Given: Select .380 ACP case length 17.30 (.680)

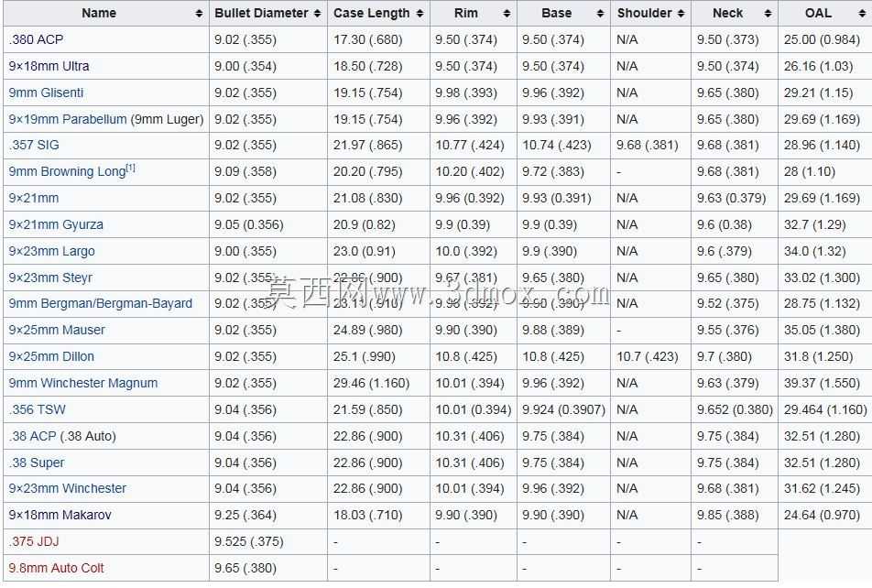Looking at the screenshot, I should pyautogui.click(x=367, y=39).
